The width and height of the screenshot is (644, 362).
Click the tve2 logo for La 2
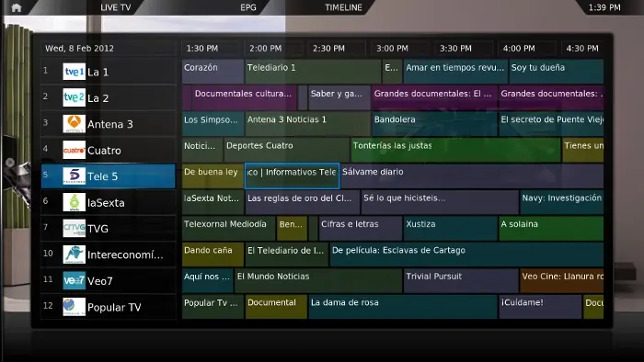point(74,97)
